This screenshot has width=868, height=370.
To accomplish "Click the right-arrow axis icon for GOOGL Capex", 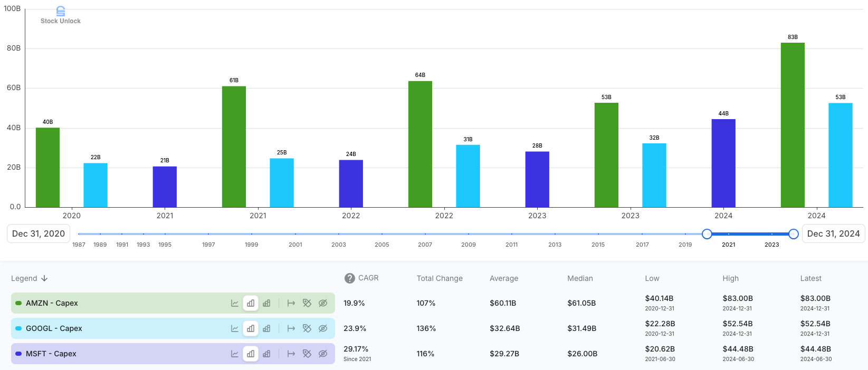I will [x=291, y=328].
